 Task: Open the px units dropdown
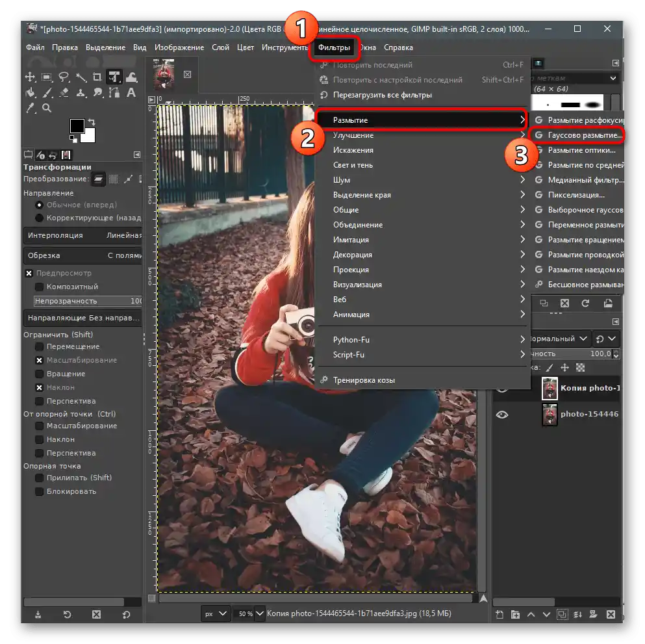tap(215, 614)
